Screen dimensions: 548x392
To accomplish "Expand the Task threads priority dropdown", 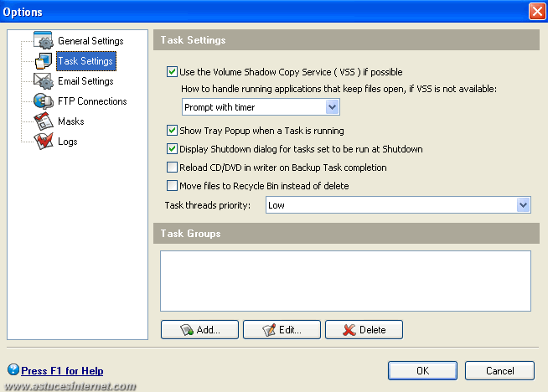I will click(398, 204).
